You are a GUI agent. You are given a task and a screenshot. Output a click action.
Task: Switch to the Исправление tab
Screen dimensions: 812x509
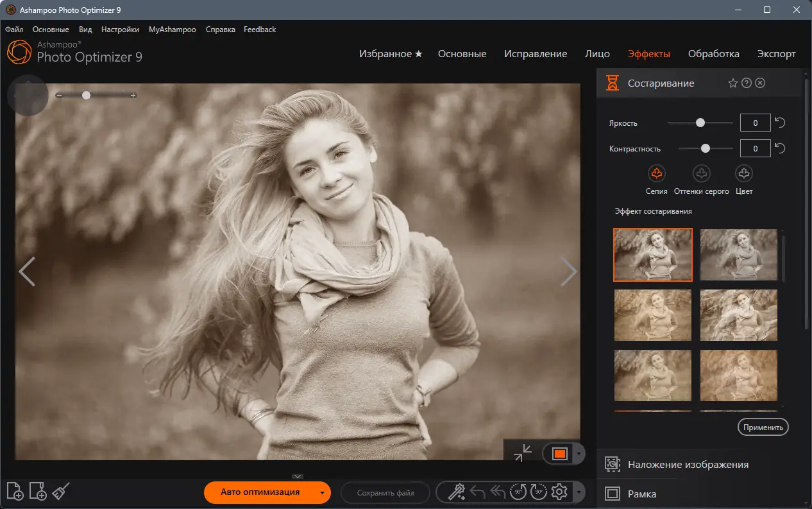(536, 54)
